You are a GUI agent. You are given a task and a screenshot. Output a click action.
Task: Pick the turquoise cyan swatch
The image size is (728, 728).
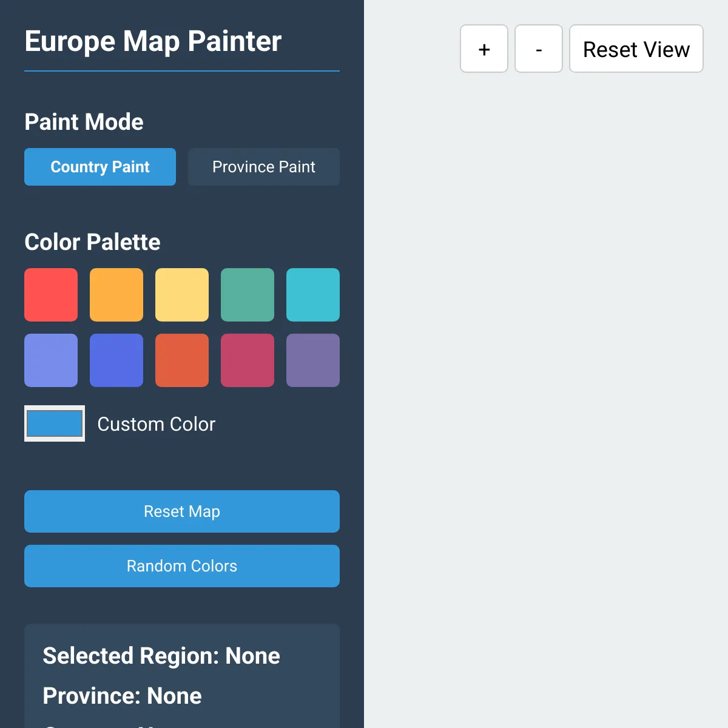pos(313,295)
